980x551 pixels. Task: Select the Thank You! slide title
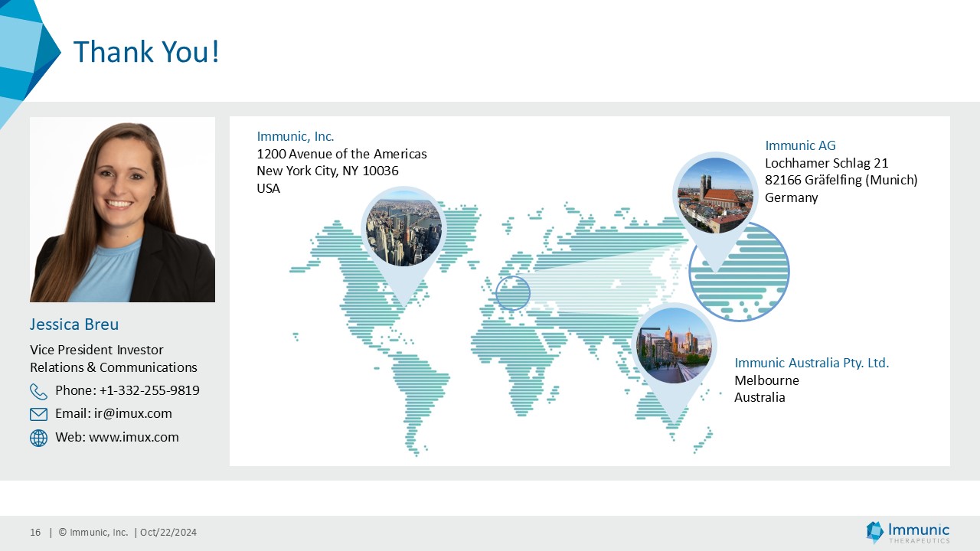coord(146,51)
